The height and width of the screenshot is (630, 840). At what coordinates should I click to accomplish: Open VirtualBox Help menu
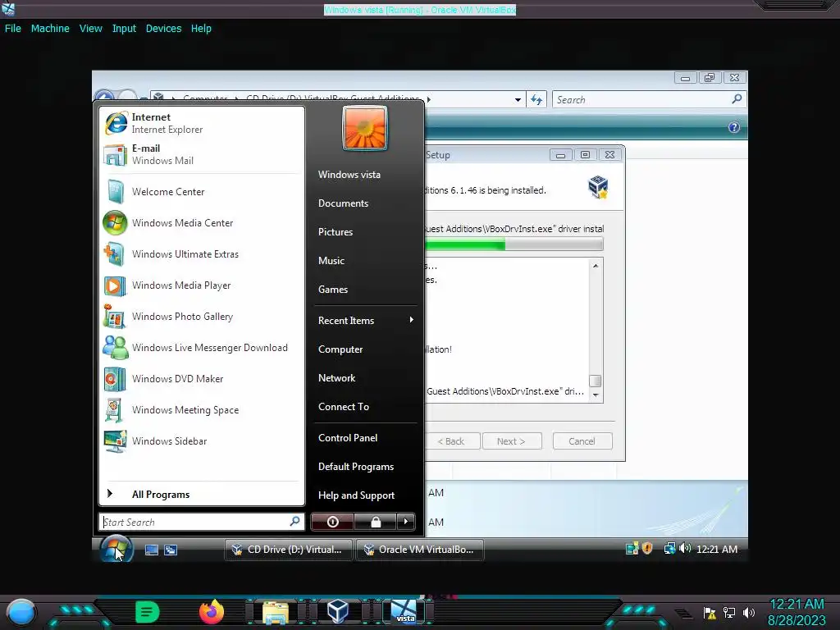(201, 29)
